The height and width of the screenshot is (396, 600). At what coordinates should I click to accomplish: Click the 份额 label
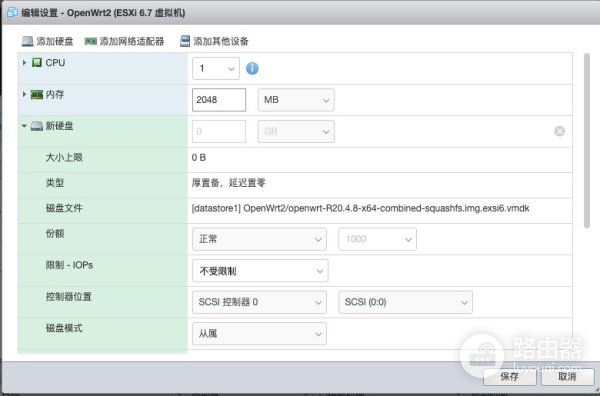tap(55, 233)
